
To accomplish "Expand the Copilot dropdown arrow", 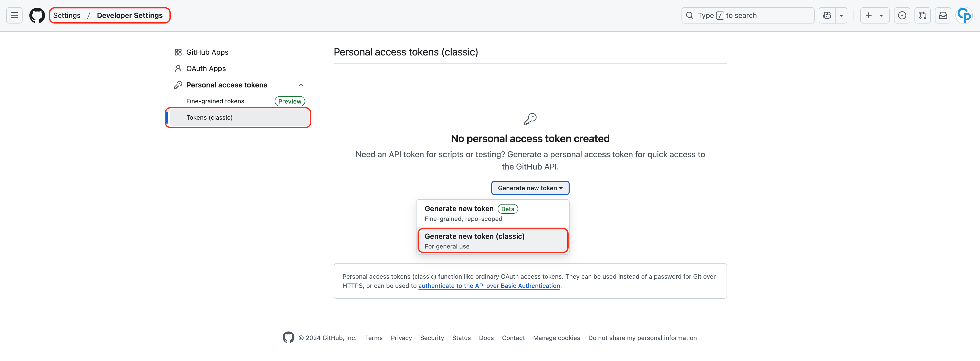I will 841,15.
